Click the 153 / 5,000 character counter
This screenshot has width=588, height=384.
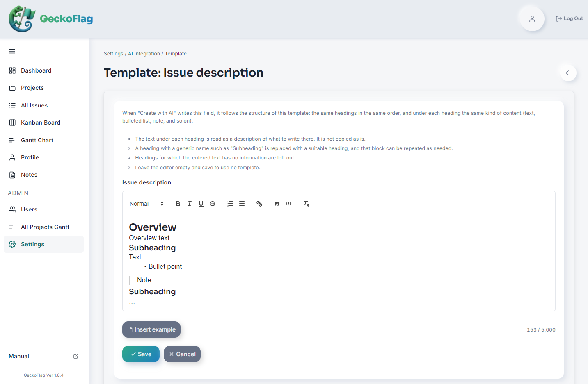click(541, 330)
